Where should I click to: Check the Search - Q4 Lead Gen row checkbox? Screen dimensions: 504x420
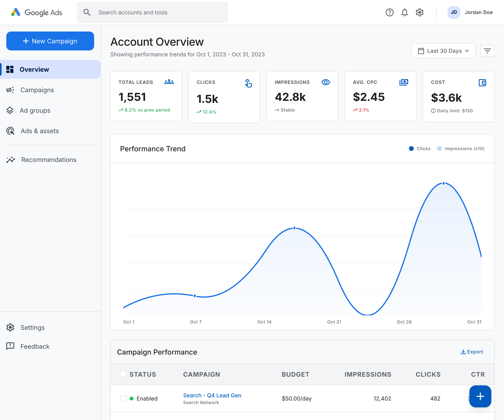pos(123,398)
